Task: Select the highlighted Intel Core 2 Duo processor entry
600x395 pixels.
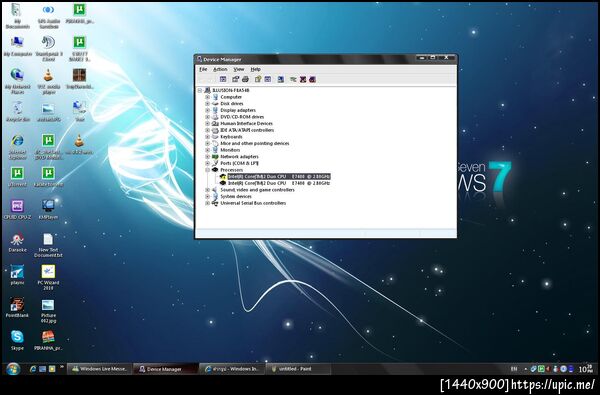Action: pos(279,176)
